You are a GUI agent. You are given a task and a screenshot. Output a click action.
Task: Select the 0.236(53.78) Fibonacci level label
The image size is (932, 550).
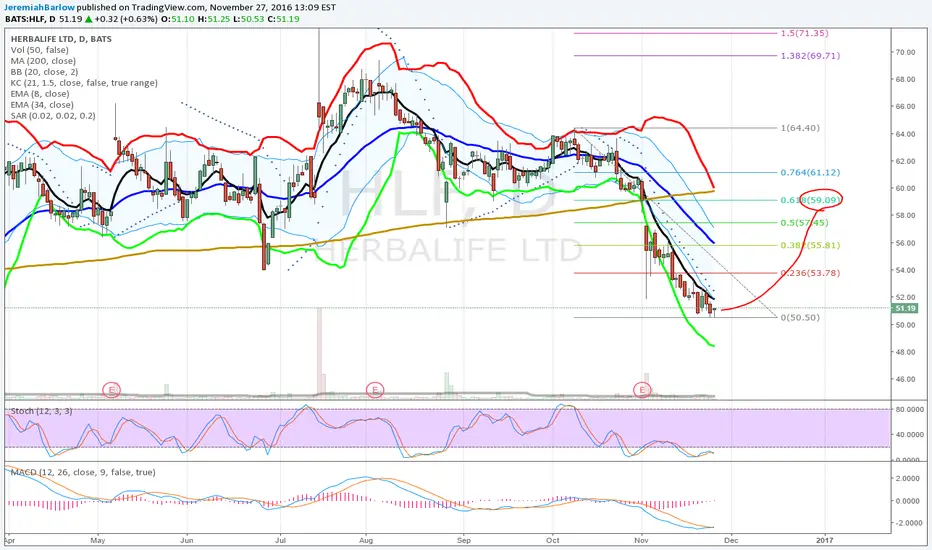coord(810,273)
